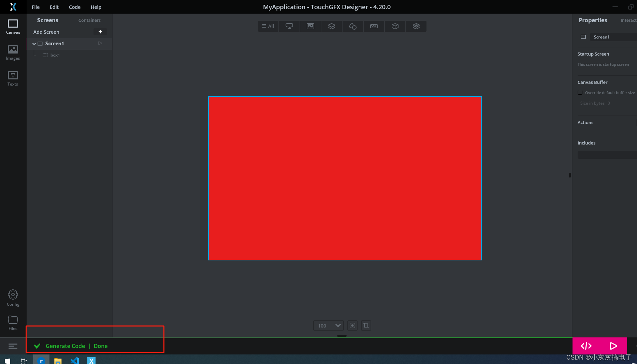637x364 pixels.
Task: Run simulator for Screen1 via row play icon
Action: (100, 43)
